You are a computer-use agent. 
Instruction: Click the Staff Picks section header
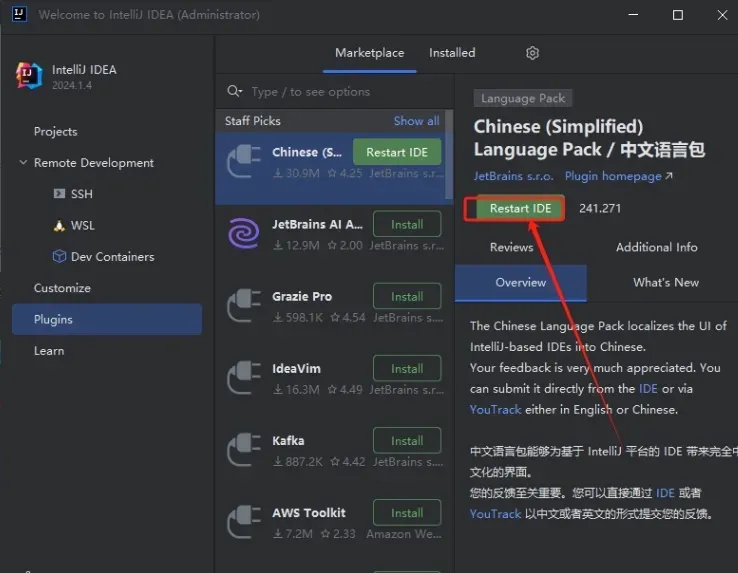[252, 121]
